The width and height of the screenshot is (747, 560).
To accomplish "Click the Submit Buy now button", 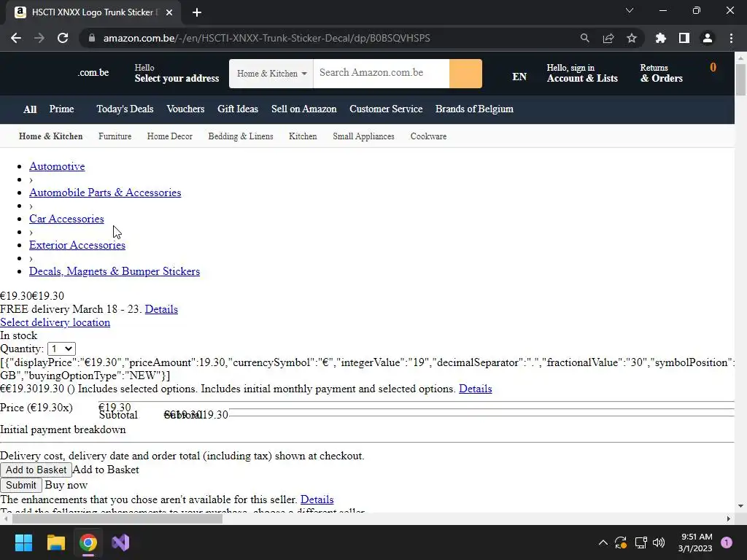I will [x=21, y=485].
